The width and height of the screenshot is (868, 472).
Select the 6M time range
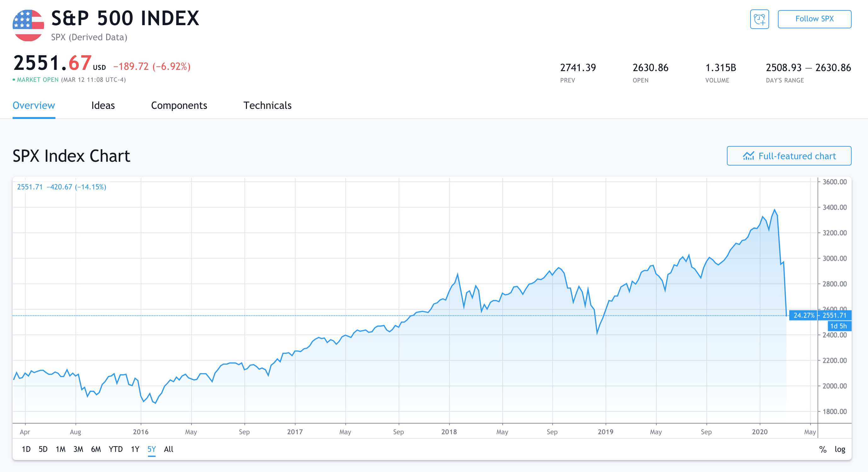[96, 449]
